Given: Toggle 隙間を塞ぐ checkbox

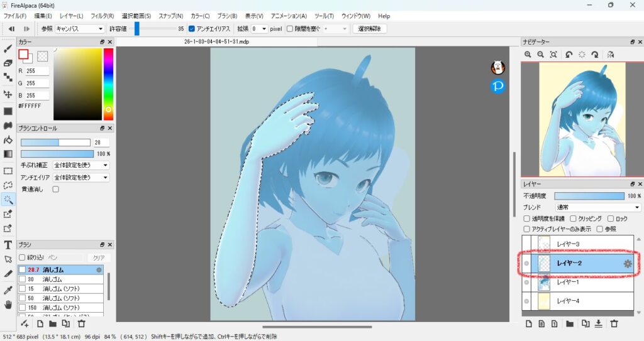Looking at the screenshot, I should click(289, 29).
